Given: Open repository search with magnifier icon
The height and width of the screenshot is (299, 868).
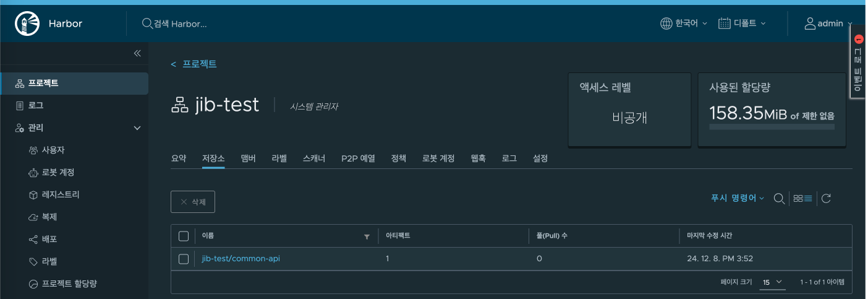Looking at the screenshot, I should [780, 198].
